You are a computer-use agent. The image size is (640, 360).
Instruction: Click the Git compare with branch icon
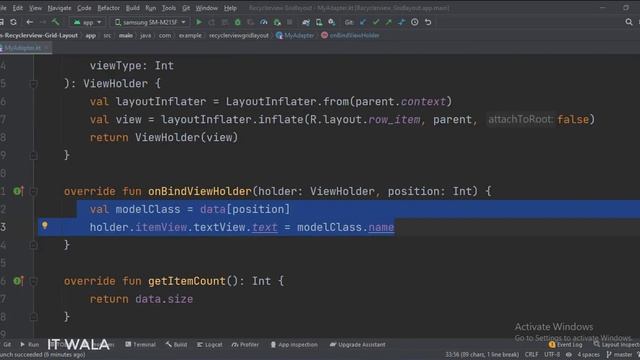[402, 22]
